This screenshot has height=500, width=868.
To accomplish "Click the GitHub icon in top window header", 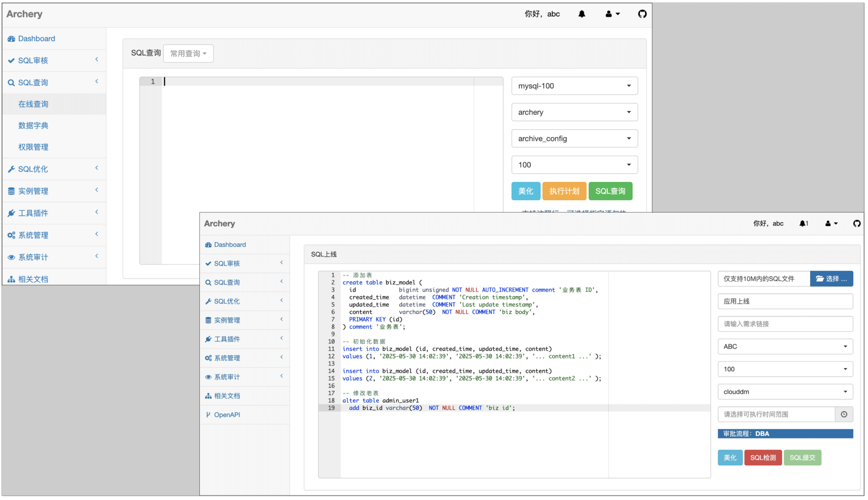I will pos(642,14).
